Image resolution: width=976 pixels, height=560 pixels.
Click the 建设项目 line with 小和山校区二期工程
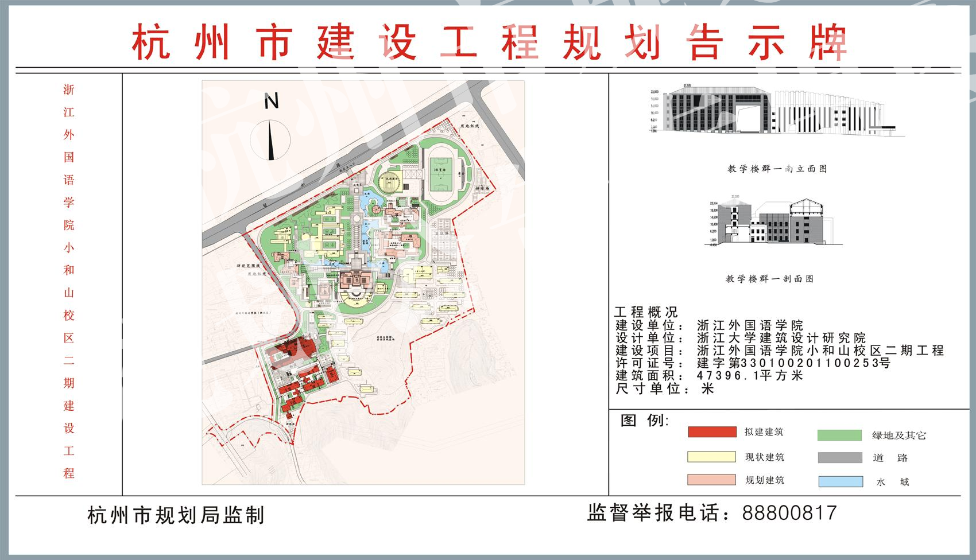(779, 351)
